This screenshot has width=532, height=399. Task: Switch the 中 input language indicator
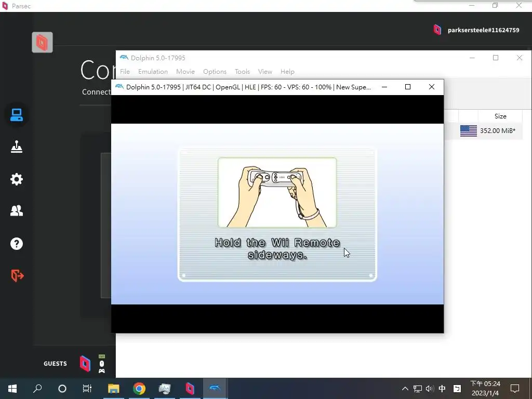pyautogui.click(x=442, y=389)
